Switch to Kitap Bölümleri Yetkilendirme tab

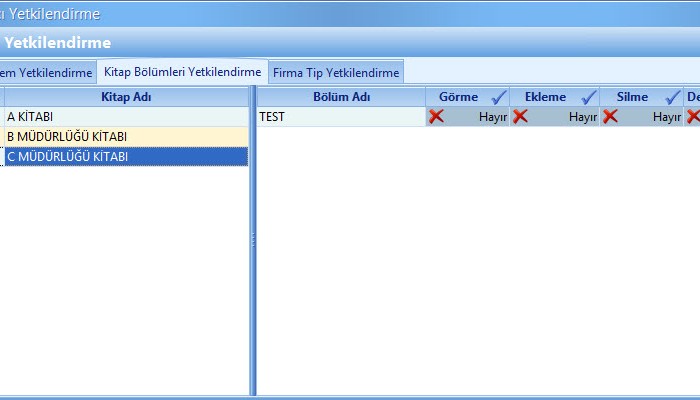pos(182,72)
